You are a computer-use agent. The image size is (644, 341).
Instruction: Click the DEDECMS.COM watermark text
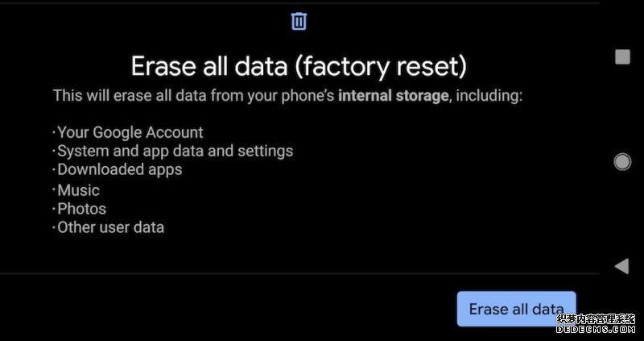click(x=596, y=330)
